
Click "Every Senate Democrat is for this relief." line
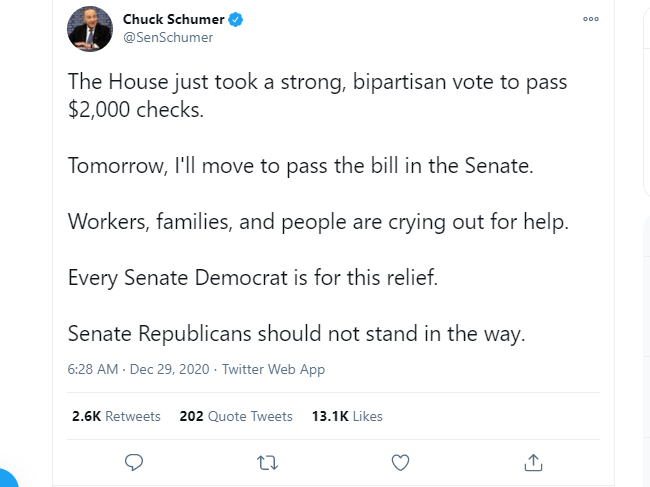pos(253,277)
